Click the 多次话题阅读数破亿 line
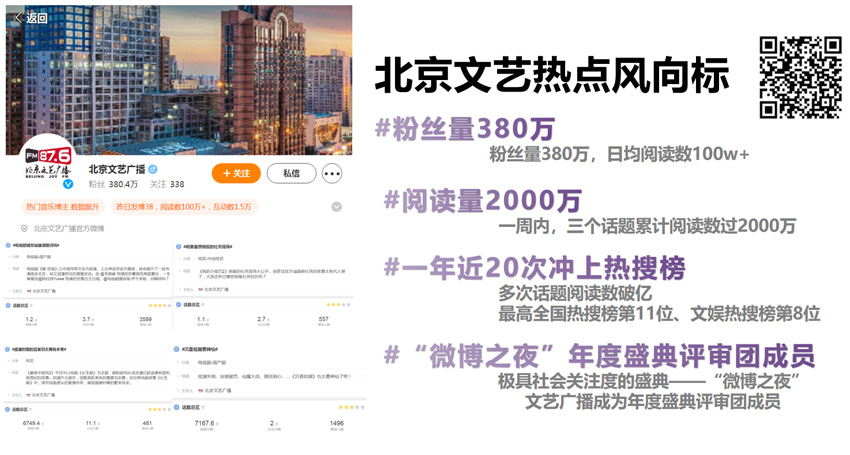The image size is (850, 455). (x=575, y=293)
